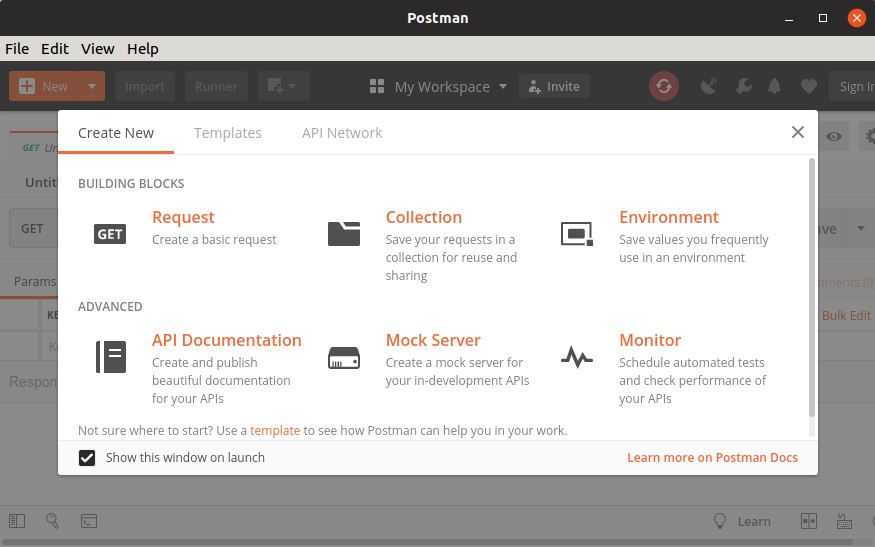Click the API Documentation book icon

pos(110,357)
